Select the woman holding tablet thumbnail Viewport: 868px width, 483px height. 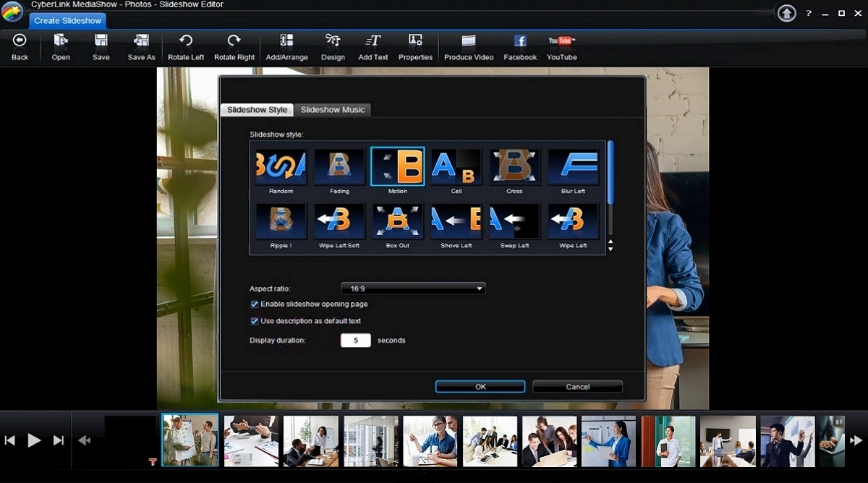(668, 440)
